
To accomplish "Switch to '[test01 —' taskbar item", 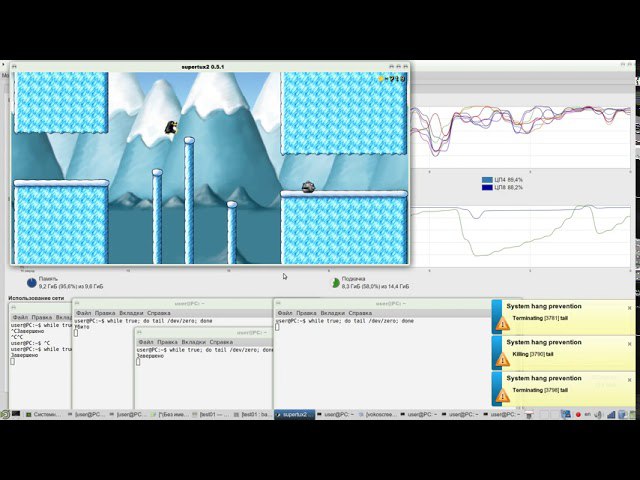I will coord(211,414).
